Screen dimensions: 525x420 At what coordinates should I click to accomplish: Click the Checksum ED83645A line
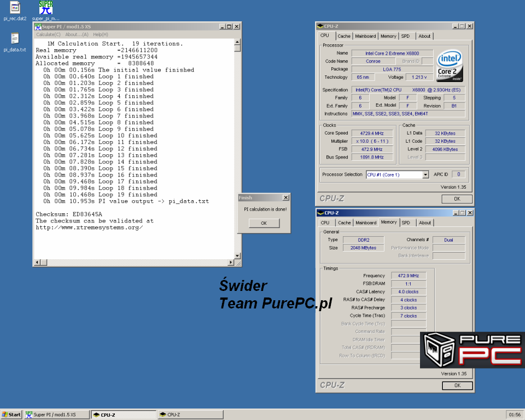(x=69, y=214)
